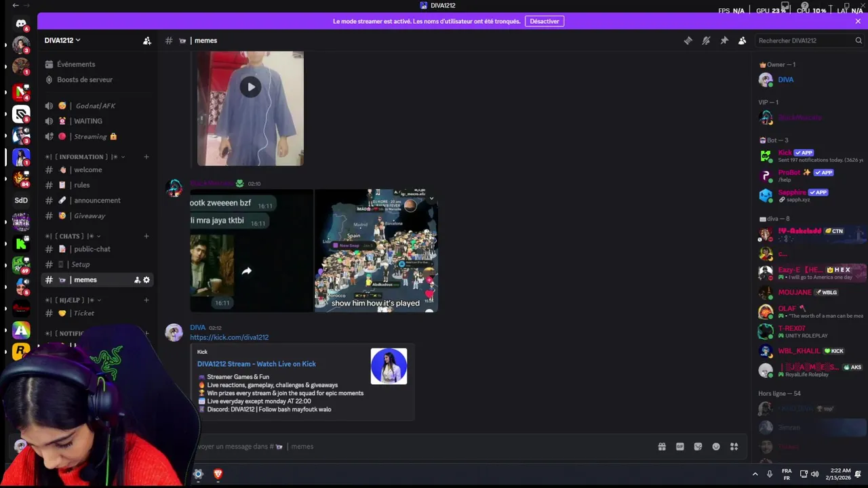Open Ticket channel
The height and width of the screenshot is (488, 868).
point(98,313)
